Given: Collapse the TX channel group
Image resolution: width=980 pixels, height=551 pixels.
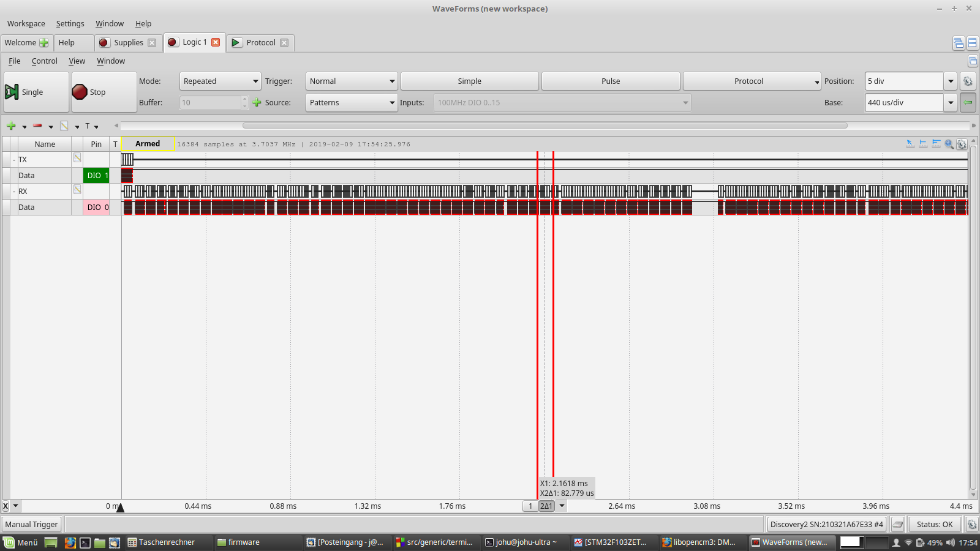Looking at the screenshot, I should pos(14,160).
